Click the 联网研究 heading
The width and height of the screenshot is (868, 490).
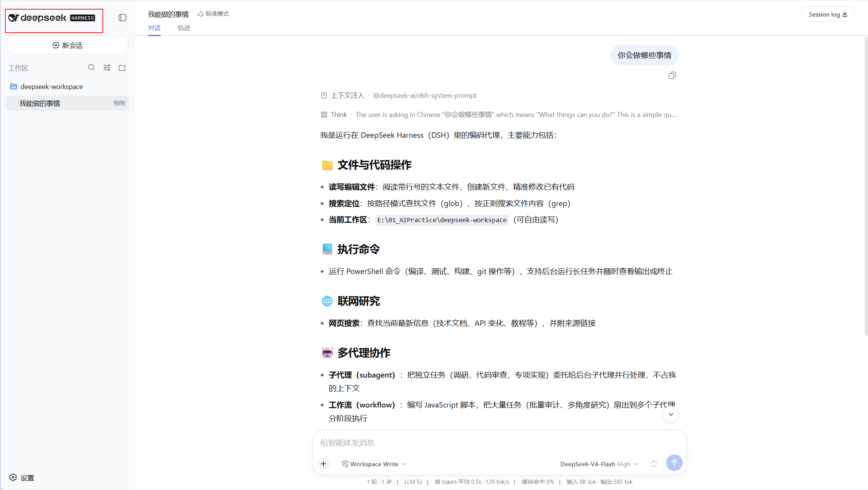coord(358,301)
